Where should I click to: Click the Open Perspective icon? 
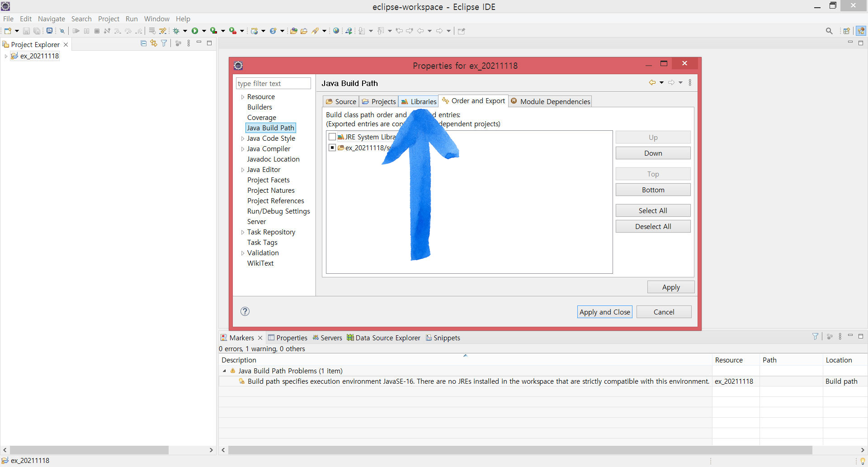(847, 31)
